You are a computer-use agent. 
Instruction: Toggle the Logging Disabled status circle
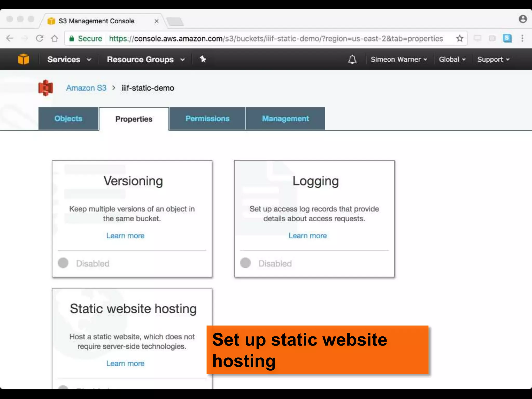(x=245, y=263)
